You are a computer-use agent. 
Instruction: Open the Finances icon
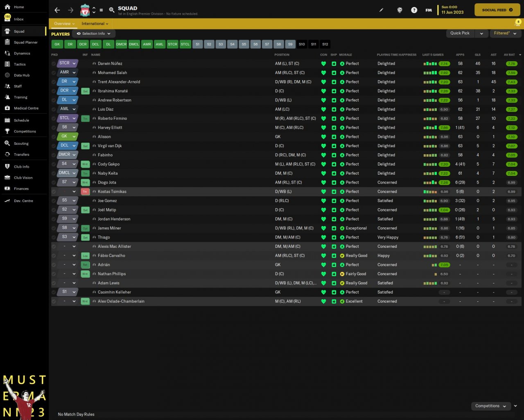click(x=7, y=189)
